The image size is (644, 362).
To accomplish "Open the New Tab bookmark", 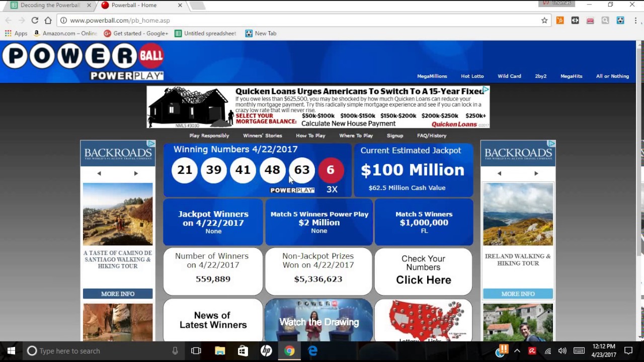I will pos(261,33).
